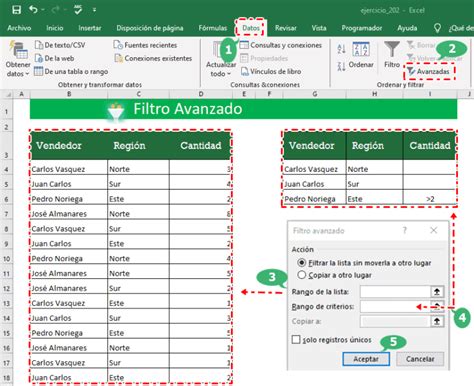
Task: Select the Datos ribbon tab
Action: click(251, 28)
